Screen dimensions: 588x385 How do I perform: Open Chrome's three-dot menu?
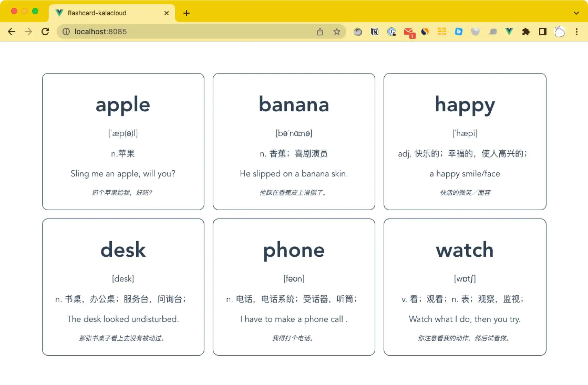[577, 32]
